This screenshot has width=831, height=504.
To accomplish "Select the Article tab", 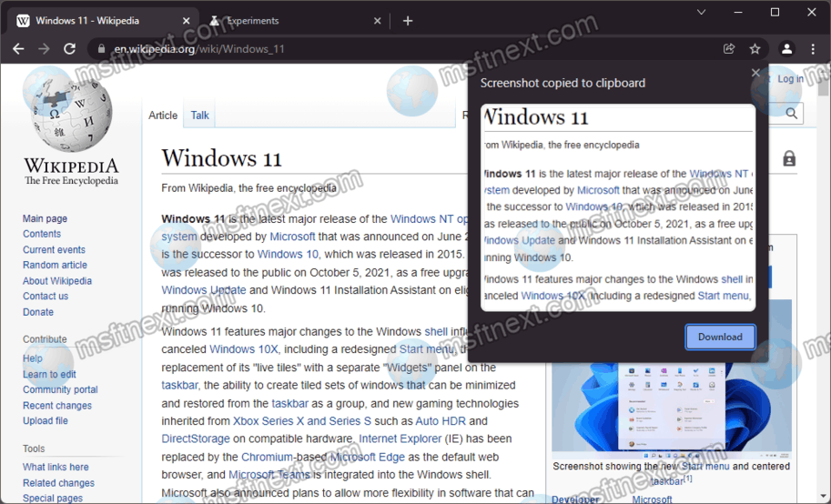I will (163, 116).
